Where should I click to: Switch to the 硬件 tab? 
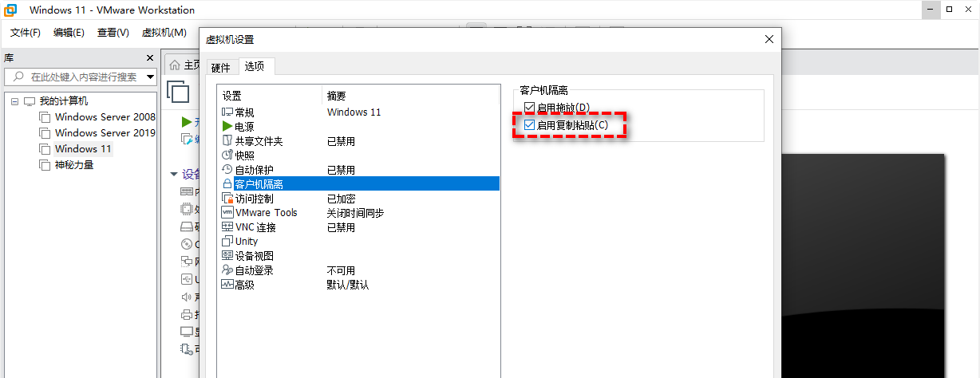tap(220, 67)
